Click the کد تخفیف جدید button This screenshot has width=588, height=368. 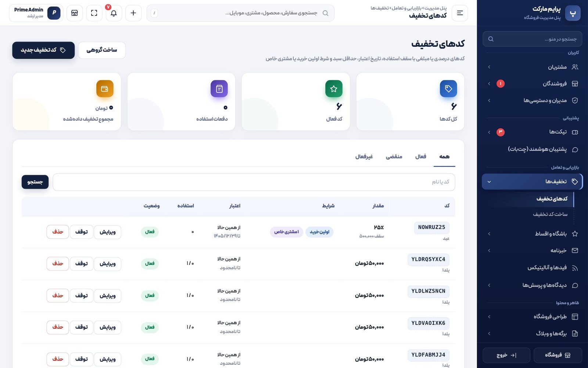[43, 50]
